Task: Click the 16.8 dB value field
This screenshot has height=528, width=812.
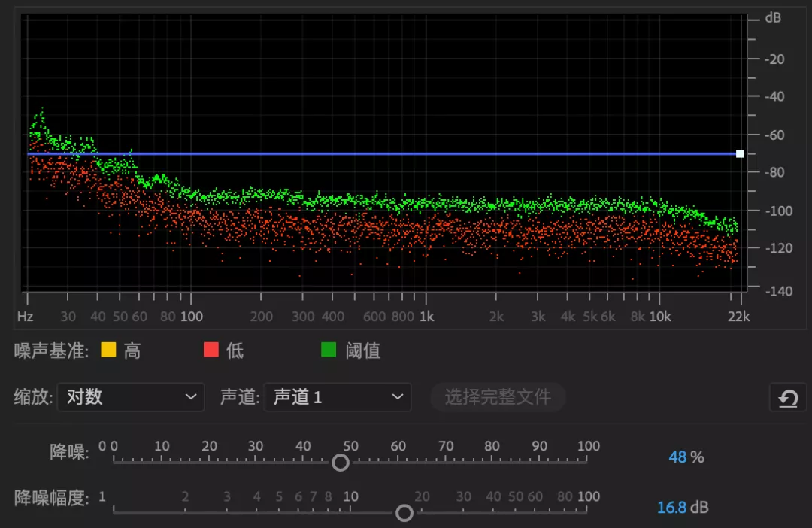Action: 682,507
